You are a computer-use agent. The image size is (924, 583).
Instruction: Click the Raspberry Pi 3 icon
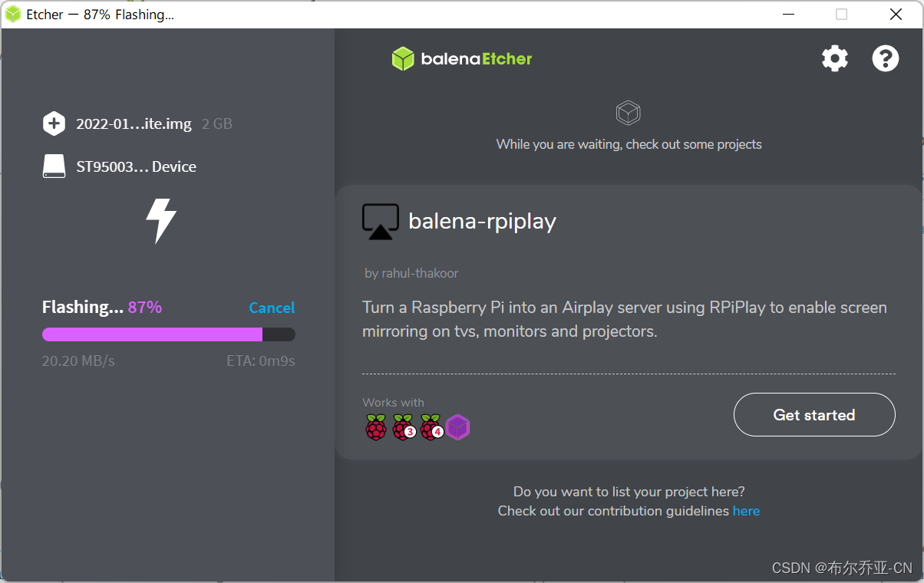(x=404, y=427)
